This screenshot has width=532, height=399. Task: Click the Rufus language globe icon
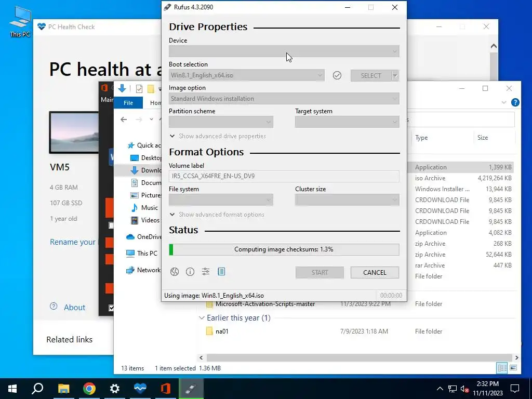click(175, 272)
